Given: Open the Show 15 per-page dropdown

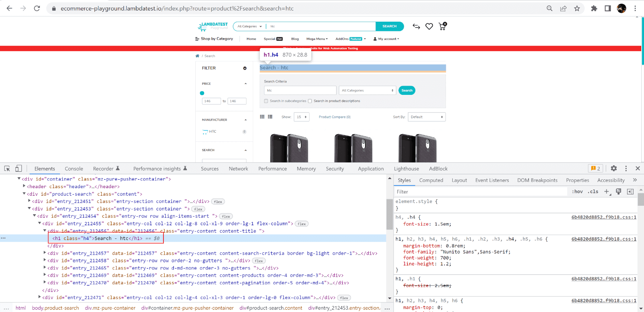Looking at the screenshot, I should [x=301, y=117].
